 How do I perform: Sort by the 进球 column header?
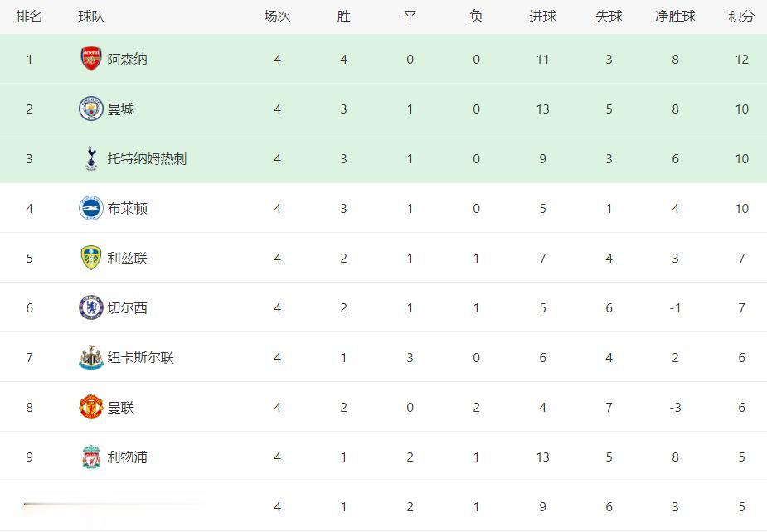click(x=542, y=17)
